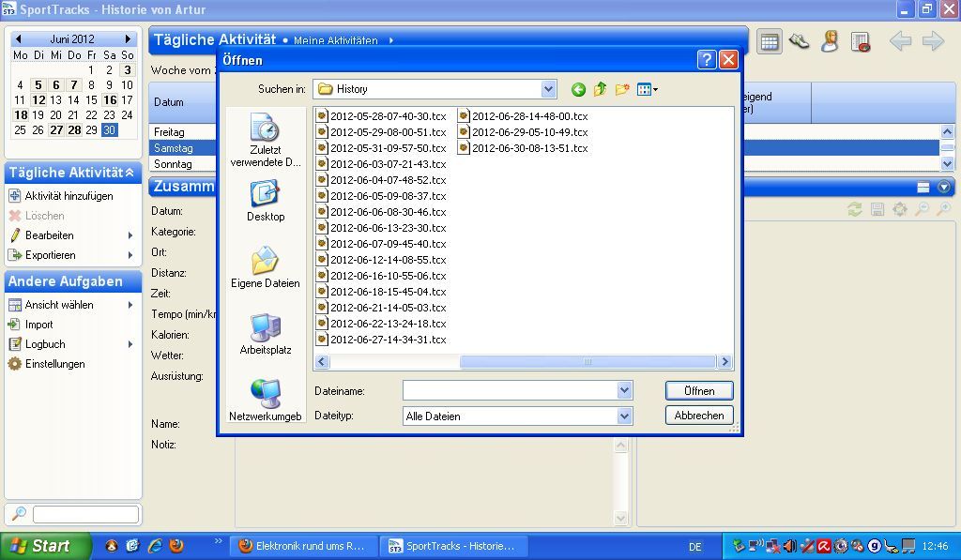Click the sidebar search input box

85,514
